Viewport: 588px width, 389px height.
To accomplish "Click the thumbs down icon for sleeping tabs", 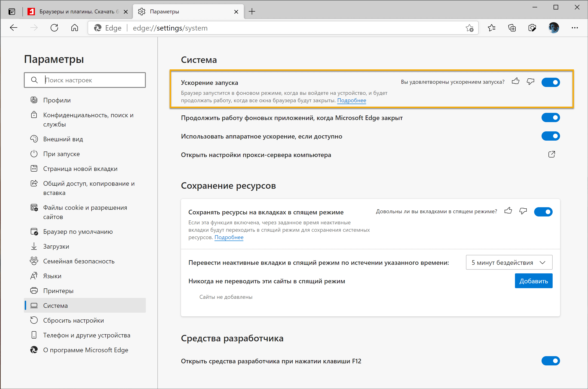I will tap(522, 211).
